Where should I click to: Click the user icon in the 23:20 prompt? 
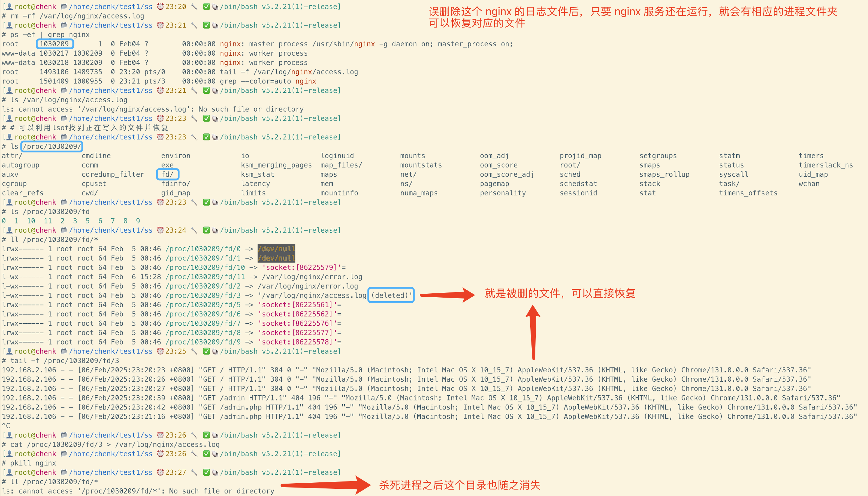point(10,6)
